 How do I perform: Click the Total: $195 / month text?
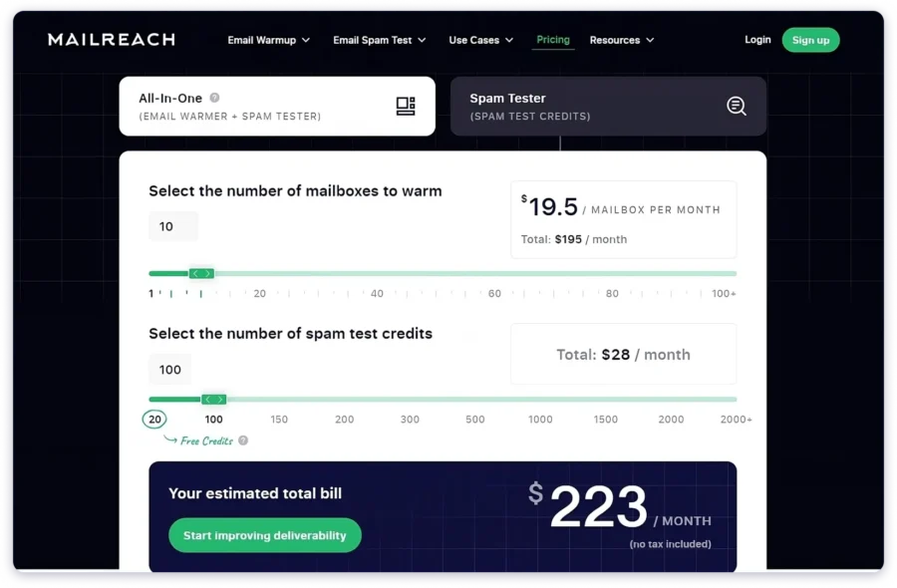(x=574, y=239)
